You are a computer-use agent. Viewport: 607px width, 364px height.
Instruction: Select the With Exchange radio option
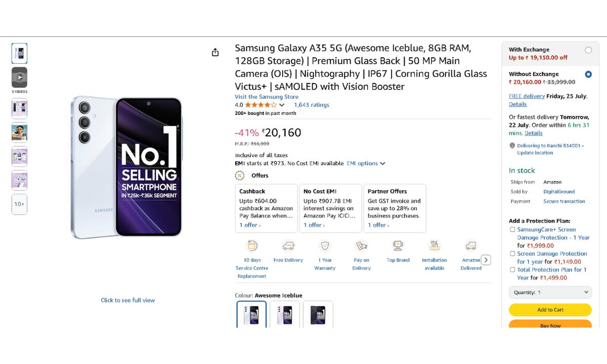coord(588,50)
